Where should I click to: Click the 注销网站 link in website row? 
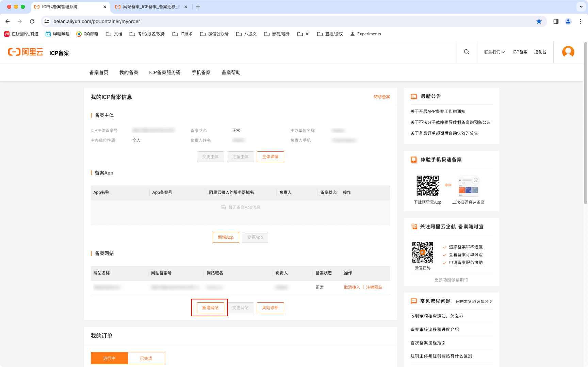pyautogui.click(x=374, y=287)
